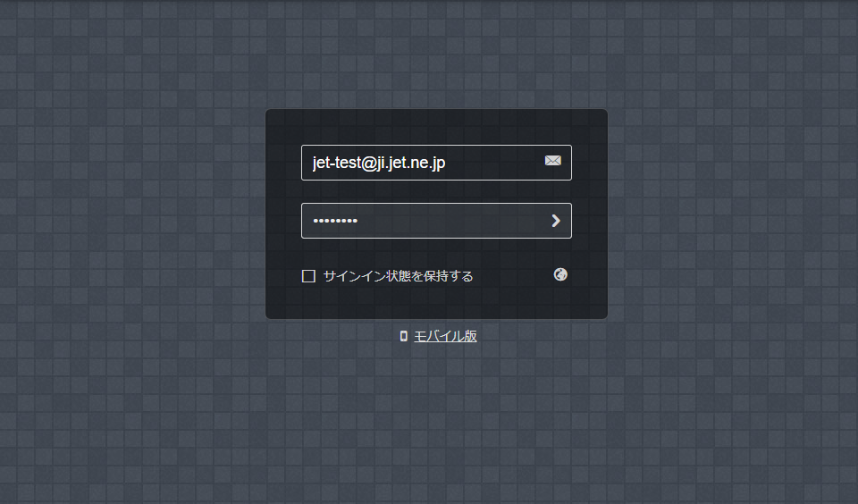Viewport: 858px width, 504px height.
Task: Submit sign-in with the arrow button
Action: click(556, 221)
